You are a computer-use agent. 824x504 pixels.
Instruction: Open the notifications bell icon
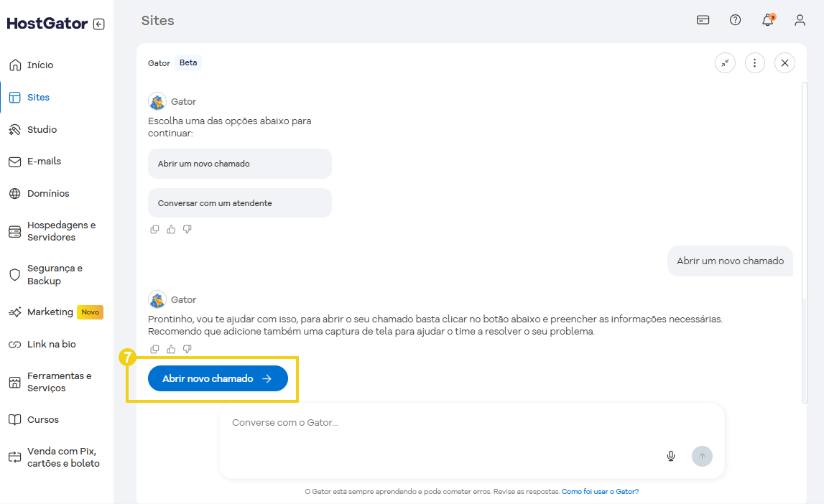pyautogui.click(x=767, y=20)
